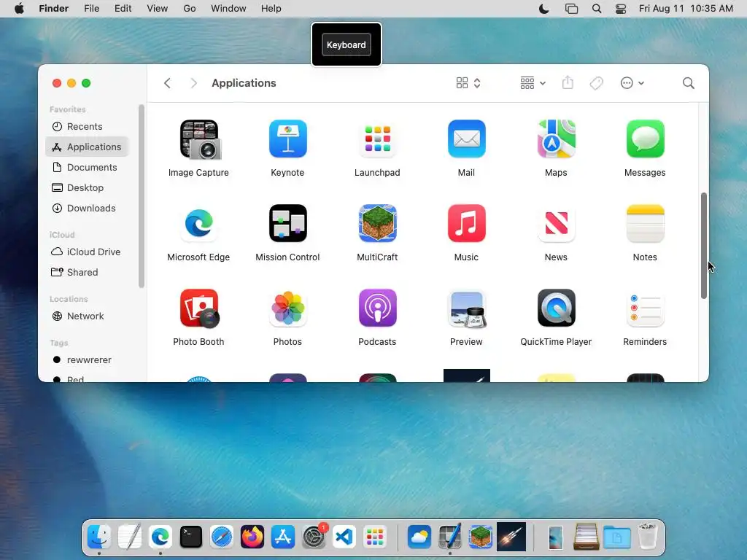The height and width of the screenshot is (560, 747).
Task: Open Visual Studio Code from the Dock
Action: pyautogui.click(x=344, y=537)
